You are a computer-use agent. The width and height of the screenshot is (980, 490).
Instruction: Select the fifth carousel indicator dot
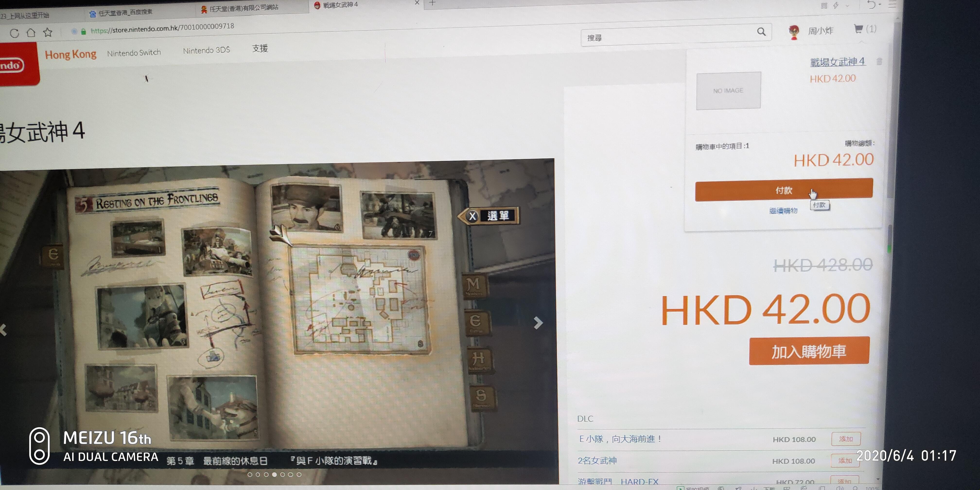click(x=283, y=474)
